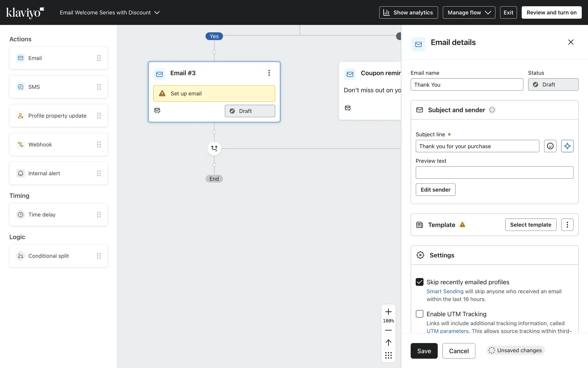
Task: Click into the Preview text field
Action: coord(494,173)
